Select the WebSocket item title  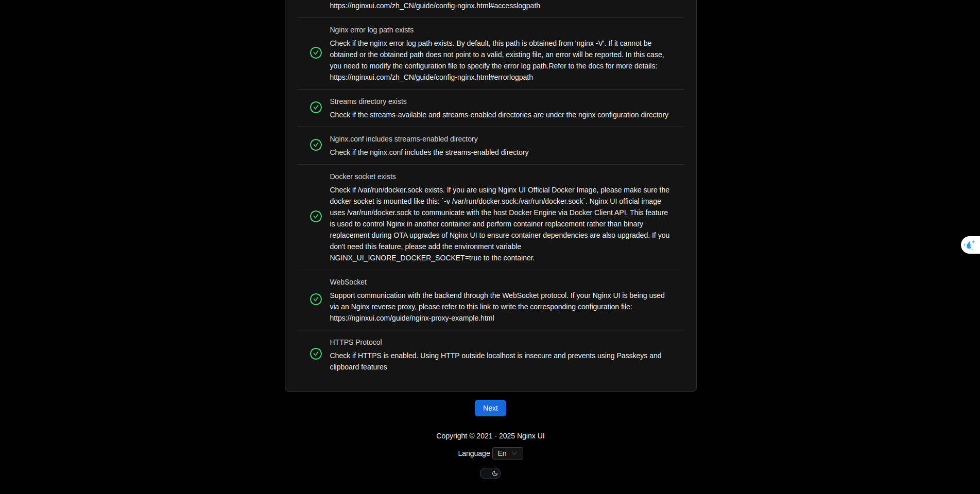348,282
